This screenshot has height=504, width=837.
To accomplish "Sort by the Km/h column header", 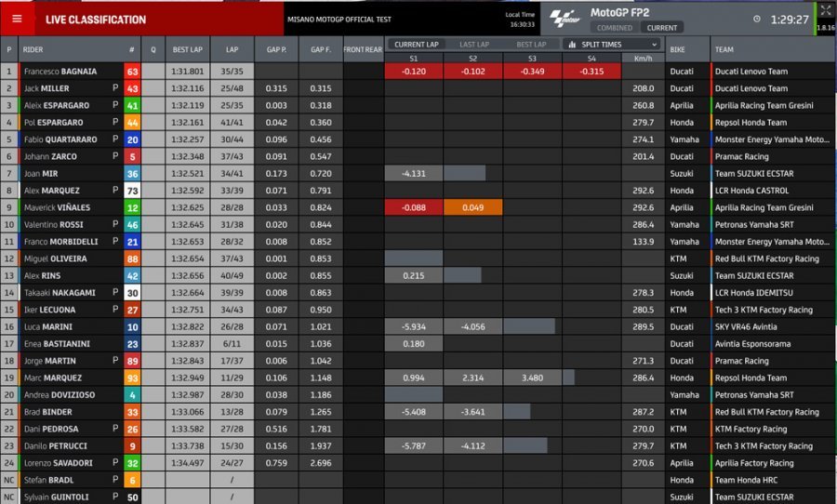I will pos(642,58).
